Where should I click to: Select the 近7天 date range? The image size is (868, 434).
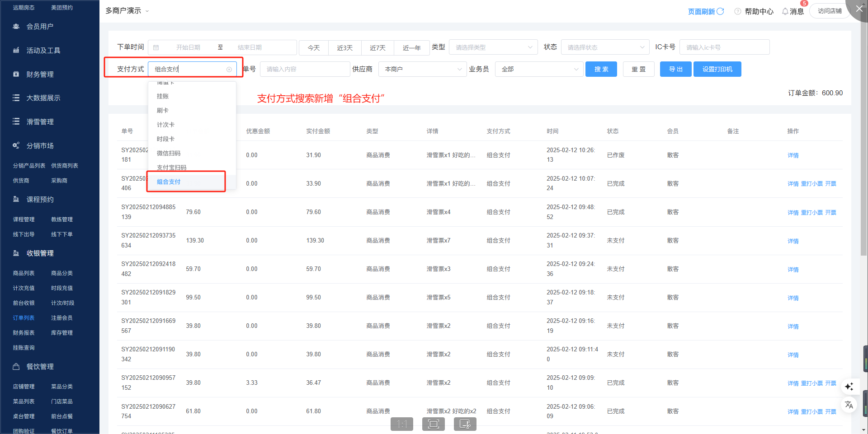[377, 48]
